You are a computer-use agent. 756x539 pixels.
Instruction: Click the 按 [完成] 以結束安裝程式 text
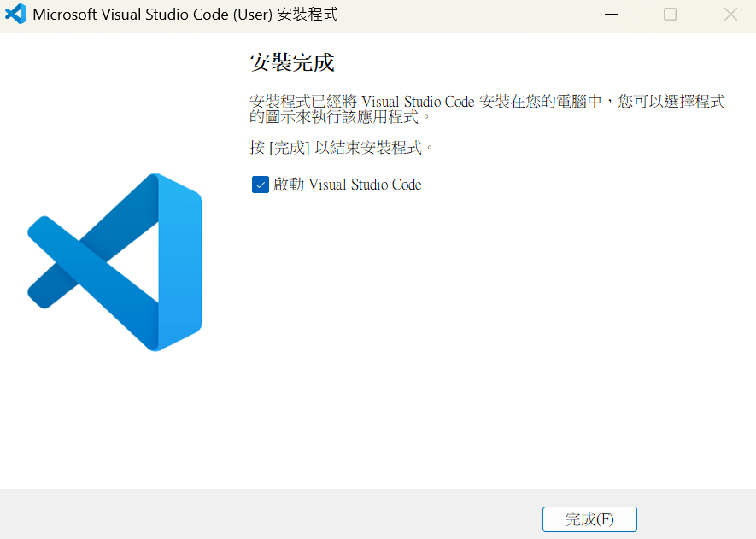342,148
